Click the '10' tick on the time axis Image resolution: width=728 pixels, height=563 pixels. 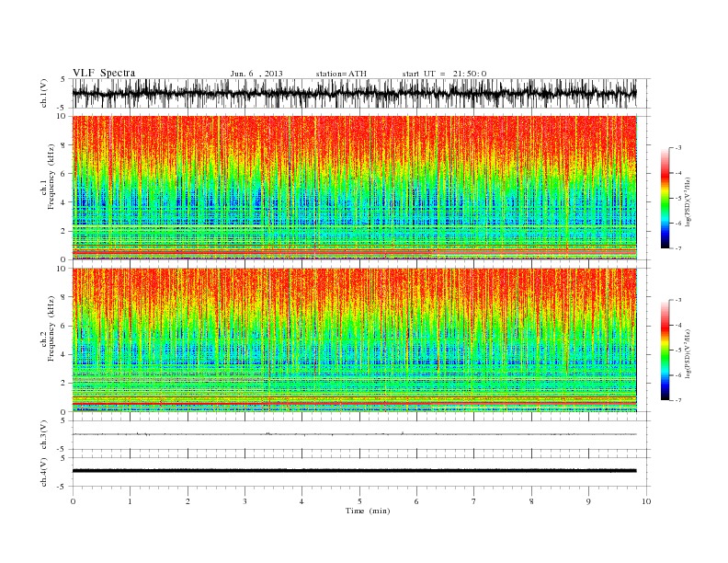tap(646, 501)
